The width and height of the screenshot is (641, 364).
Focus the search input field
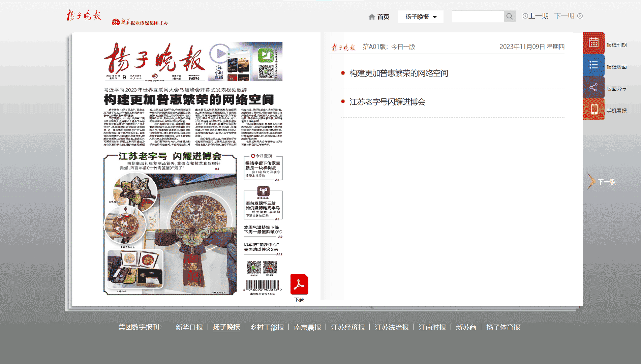click(478, 16)
